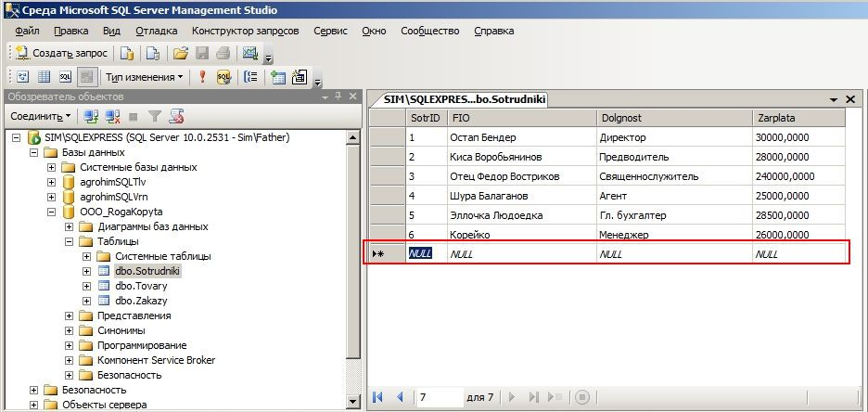
Task: Open the Справка menu
Action: 493,31
